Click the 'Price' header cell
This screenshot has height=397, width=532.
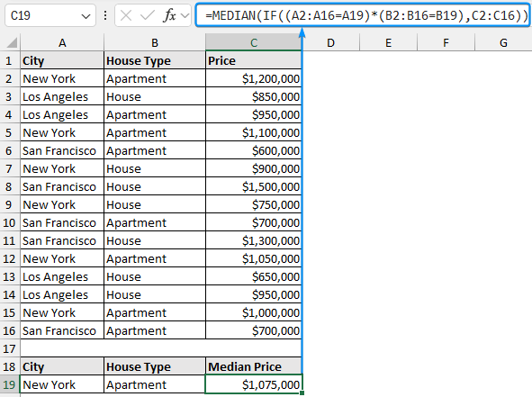254,60
